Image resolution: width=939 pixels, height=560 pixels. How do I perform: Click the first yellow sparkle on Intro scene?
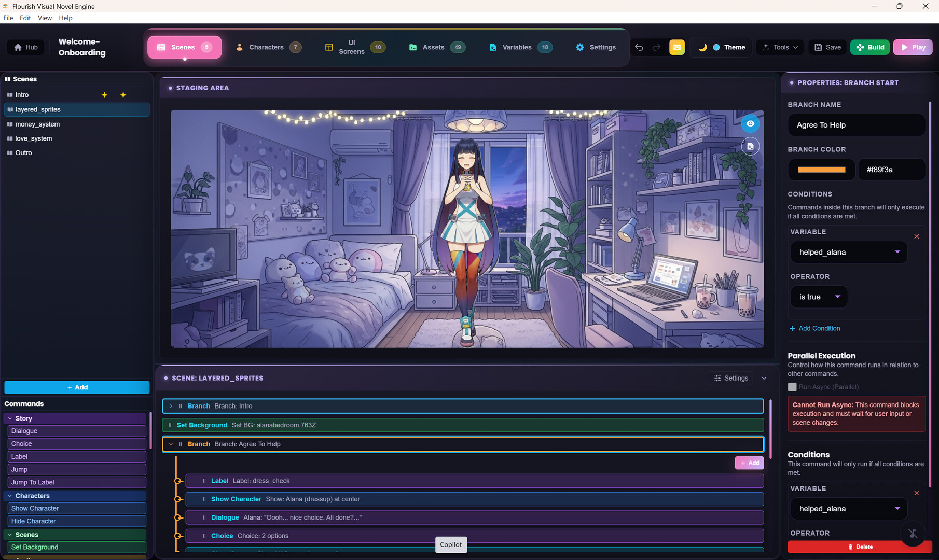[x=104, y=95]
